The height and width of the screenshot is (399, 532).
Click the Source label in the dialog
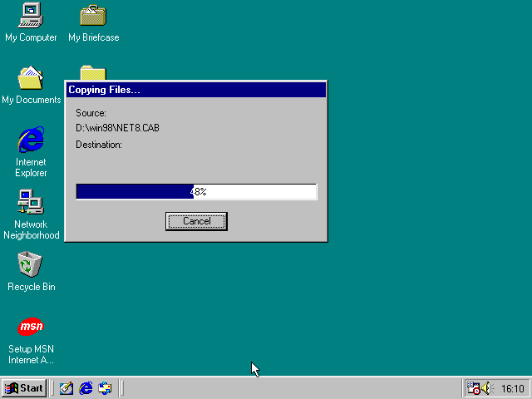click(x=91, y=113)
